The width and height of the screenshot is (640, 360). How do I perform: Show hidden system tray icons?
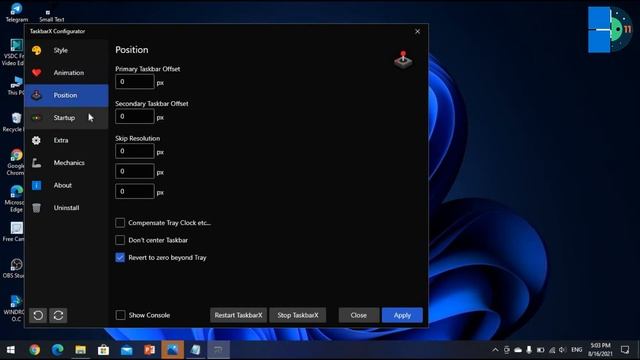point(495,350)
